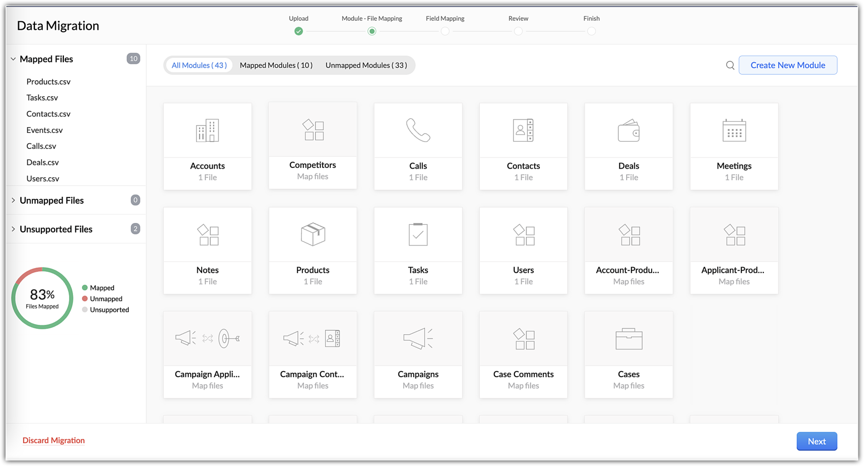Screen dimensions: 868x466
Task: Select the Tasks clipboard checkmark icon
Action: pyautogui.click(x=418, y=234)
